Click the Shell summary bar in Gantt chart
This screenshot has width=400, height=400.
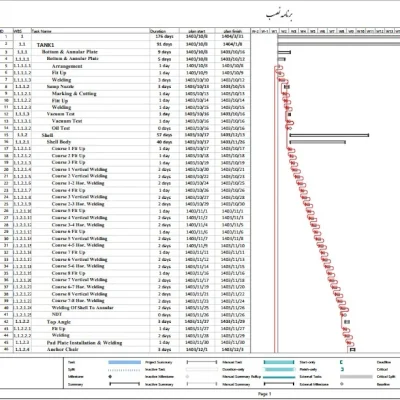(x=329, y=135)
